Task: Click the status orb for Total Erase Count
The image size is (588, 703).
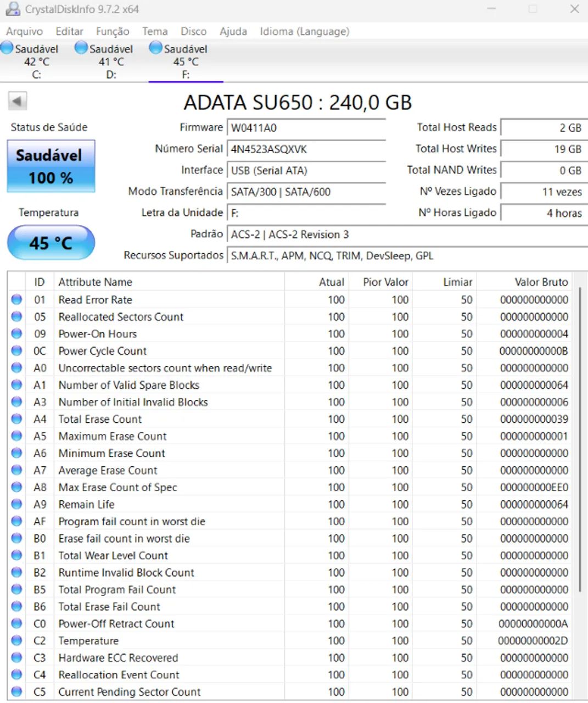Action: pyautogui.click(x=16, y=419)
